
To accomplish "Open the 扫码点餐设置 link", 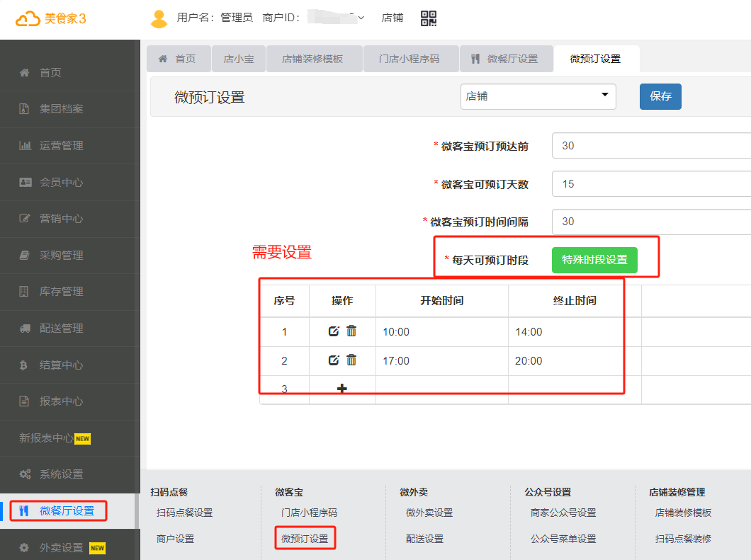I will click(x=184, y=513).
